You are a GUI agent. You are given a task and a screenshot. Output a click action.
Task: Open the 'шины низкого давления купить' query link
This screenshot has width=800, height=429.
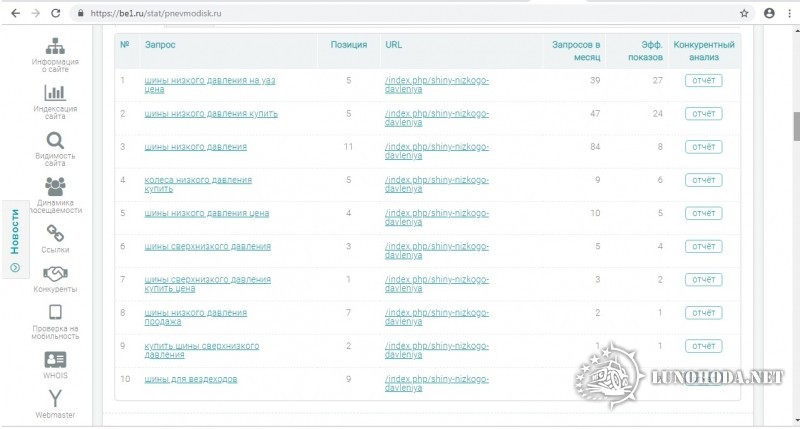211,113
